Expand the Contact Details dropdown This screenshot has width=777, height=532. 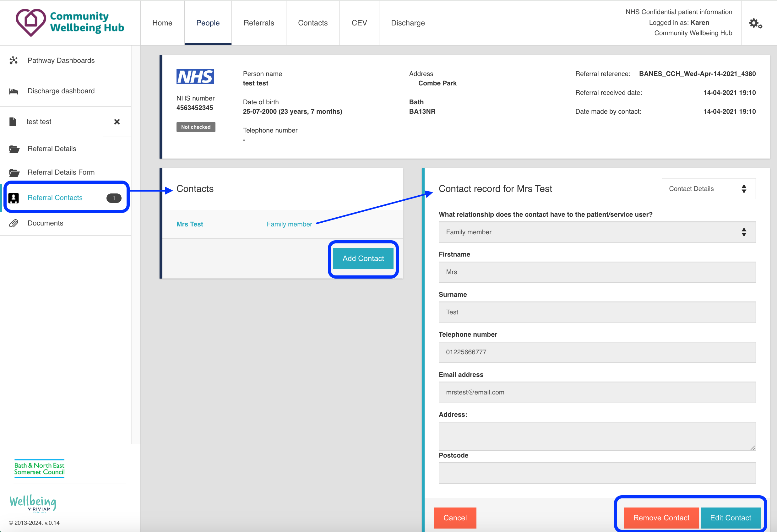click(707, 189)
